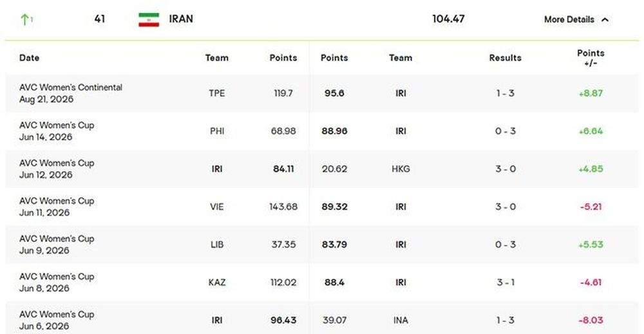
Task: Click the Points +/- column header
Action: [591, 58]
